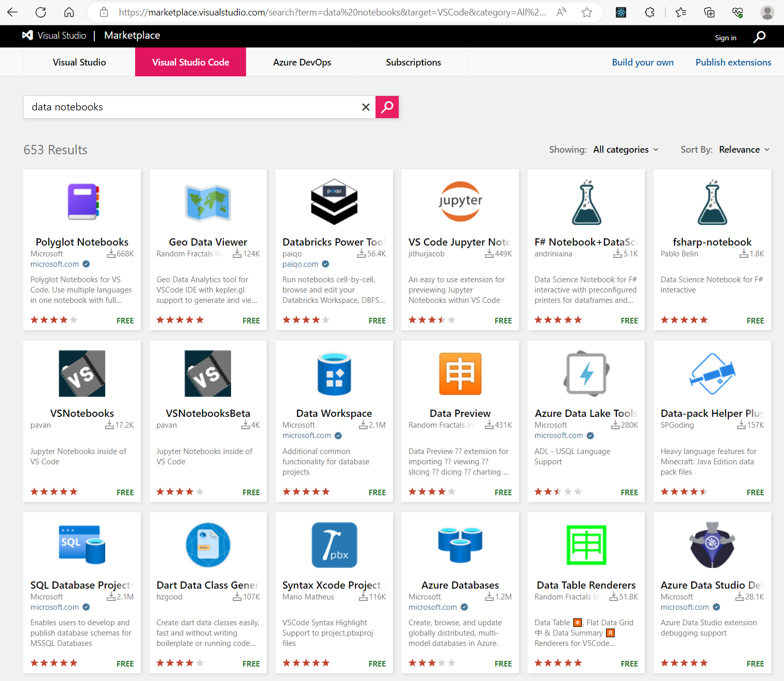This screenshot has height=681, width=784.
Task: Click FREE label on fsharp-notebook card
Action: point(755,321)
